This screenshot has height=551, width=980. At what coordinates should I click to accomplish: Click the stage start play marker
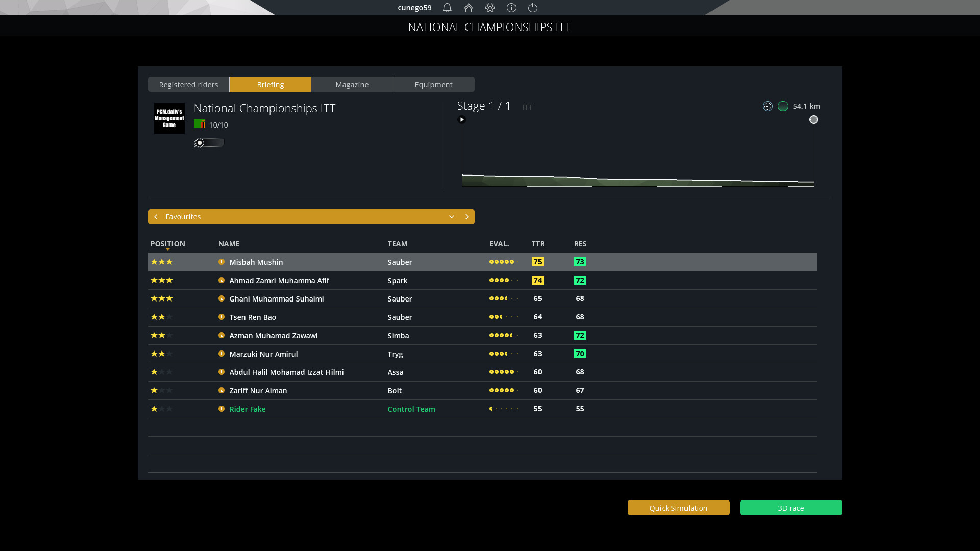[462, 120]
